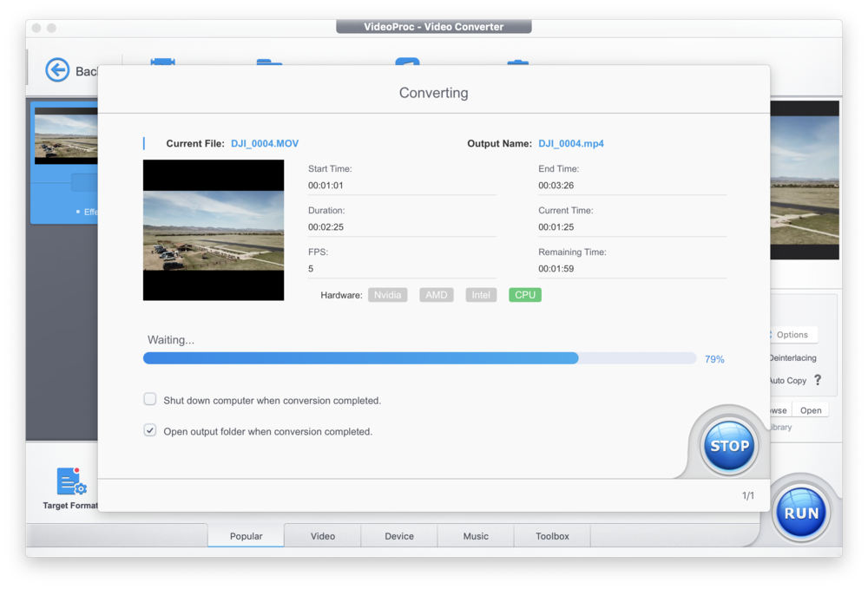
Task: Uncheck open output folder when completed
Action: coord(150,430)
